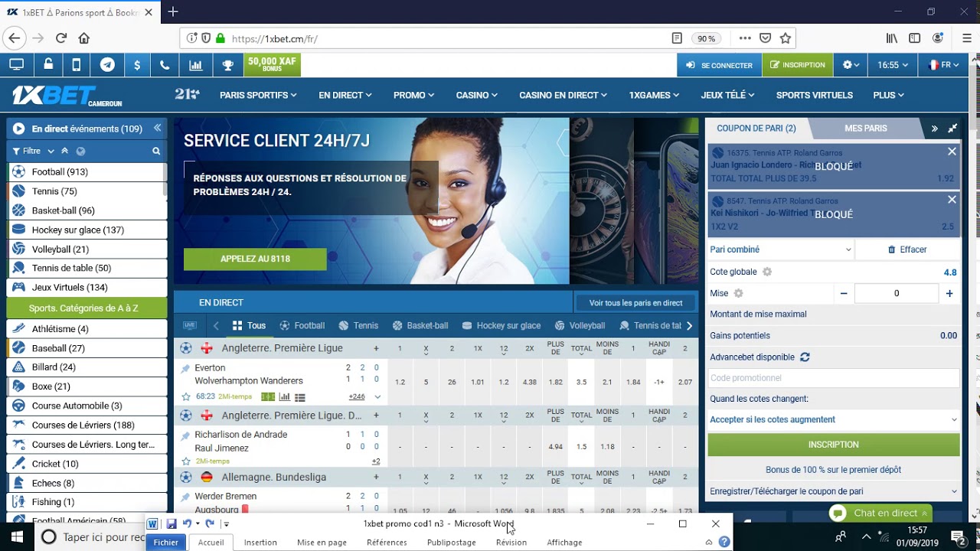Click Windows Start button

17,536
